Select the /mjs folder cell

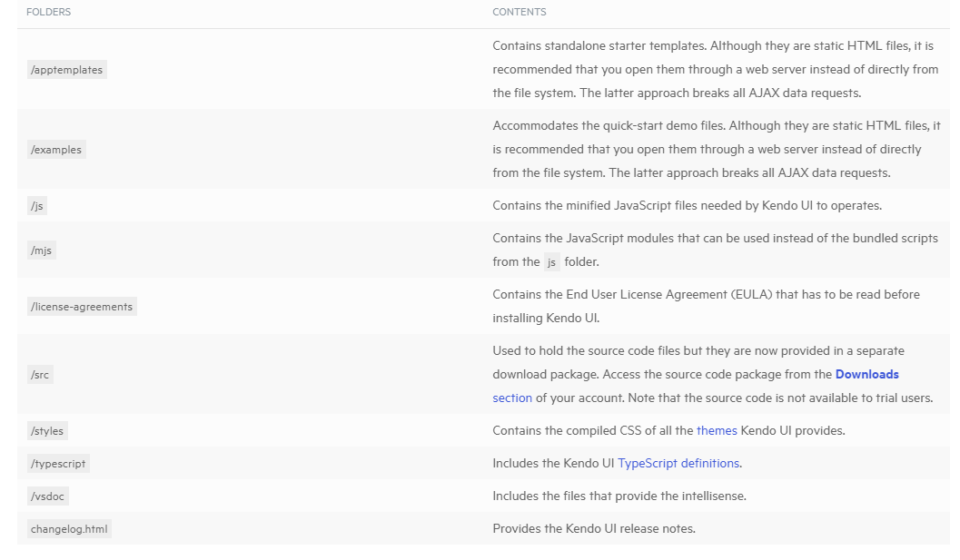pyautogui.click(x=42, y=251)
